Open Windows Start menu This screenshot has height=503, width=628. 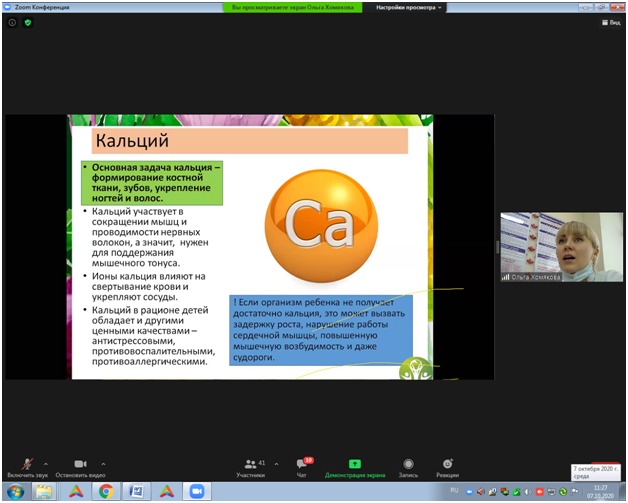(14, 492)
